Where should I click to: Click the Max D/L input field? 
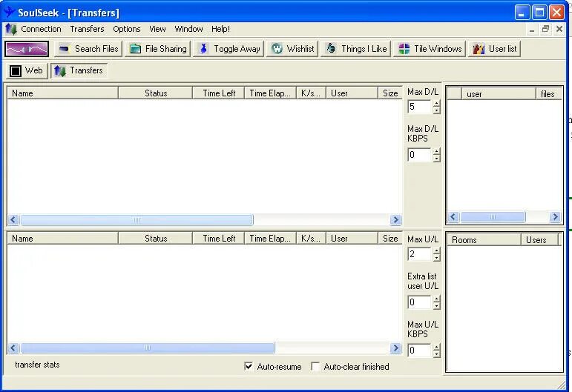pos(420,107)
